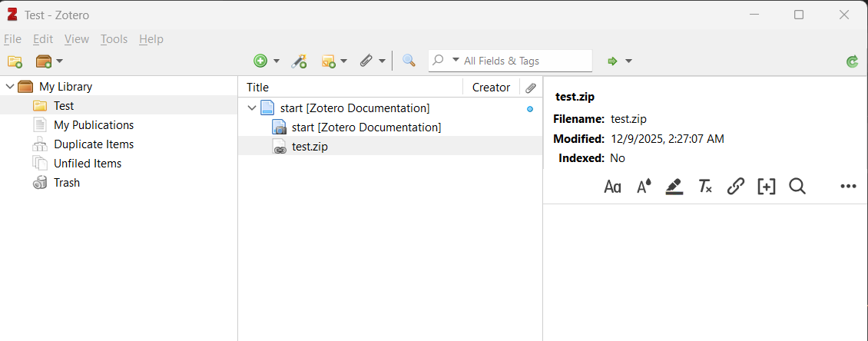This screenshot has width=868, height=341.
Task: Open the Highlight Color marker icon
Action: tap(674, 187)
